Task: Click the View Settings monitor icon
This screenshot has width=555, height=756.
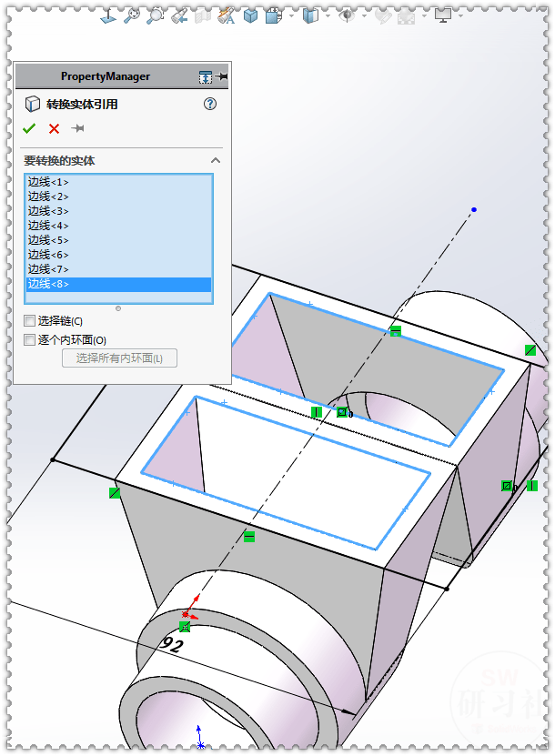Action: (x=443, y=15)
